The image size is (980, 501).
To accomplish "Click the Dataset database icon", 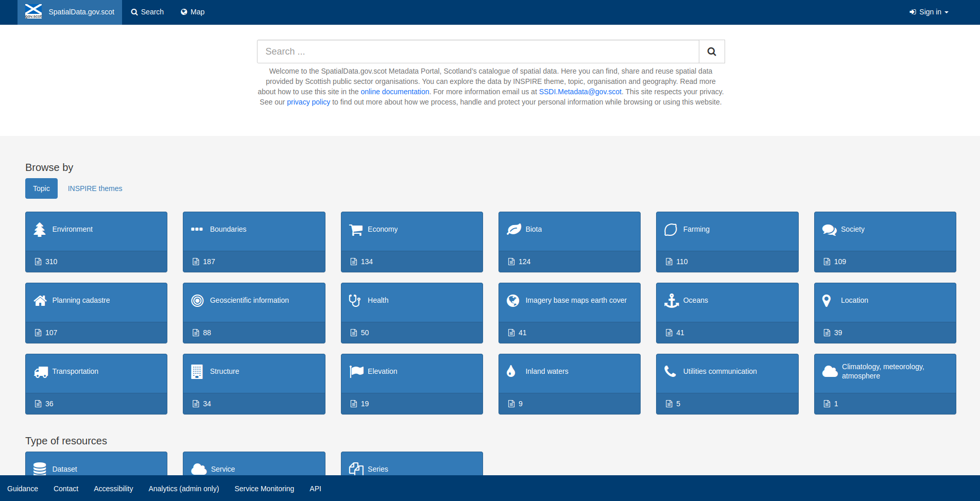I will point(40,469).
